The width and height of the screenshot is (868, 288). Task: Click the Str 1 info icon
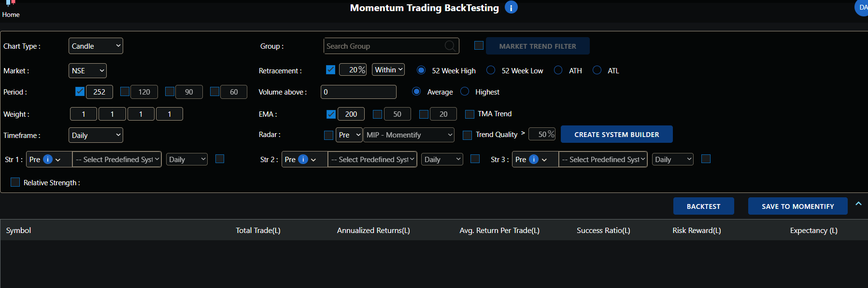(48, 159)
